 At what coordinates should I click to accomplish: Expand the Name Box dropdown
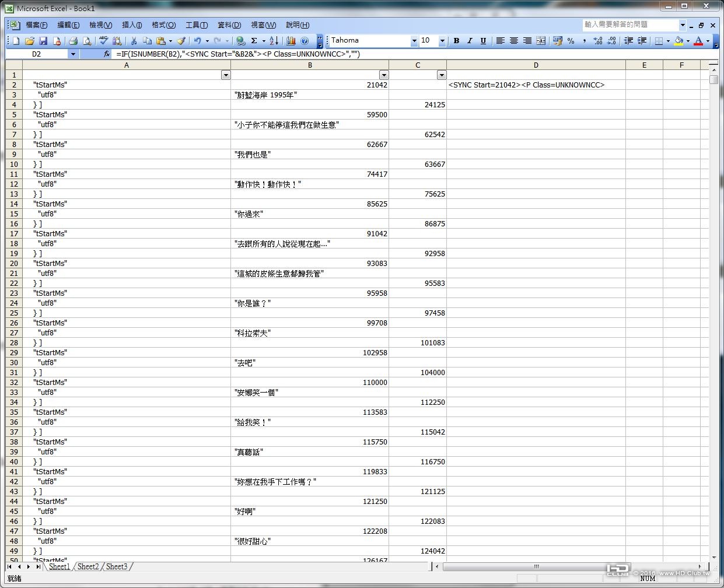tap(73, 54)
